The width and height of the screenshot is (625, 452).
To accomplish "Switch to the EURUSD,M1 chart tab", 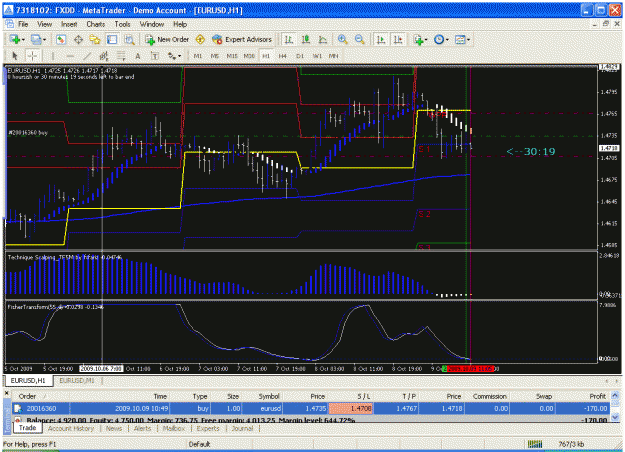I will (77, 381).
